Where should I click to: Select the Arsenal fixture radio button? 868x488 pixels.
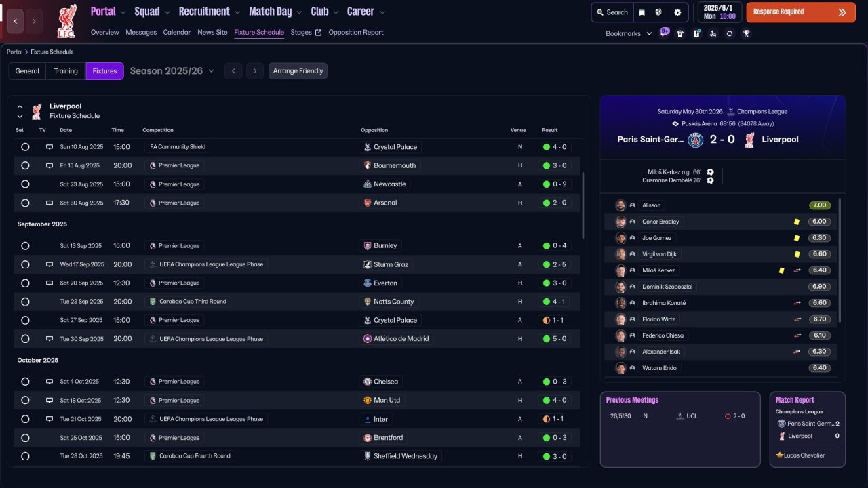(25, 203)
